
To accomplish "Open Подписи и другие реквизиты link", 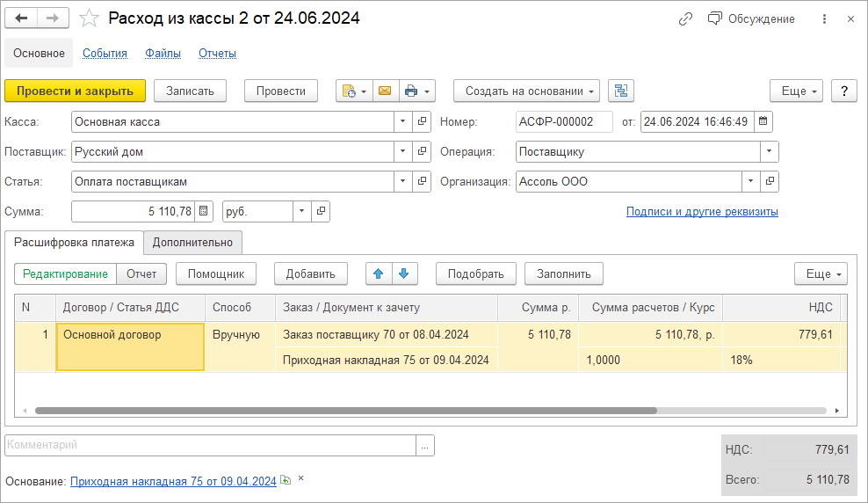I will pos(701,211).
